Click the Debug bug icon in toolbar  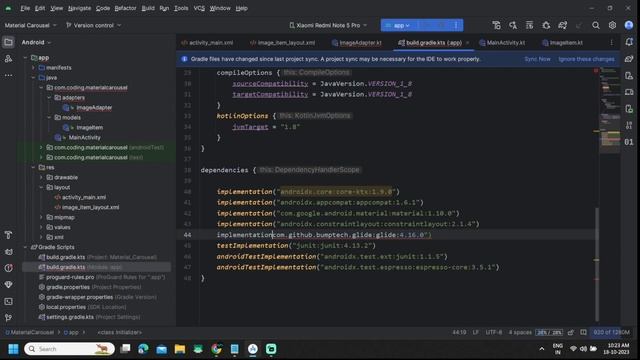pyautogui.click(x=546, y=25)
